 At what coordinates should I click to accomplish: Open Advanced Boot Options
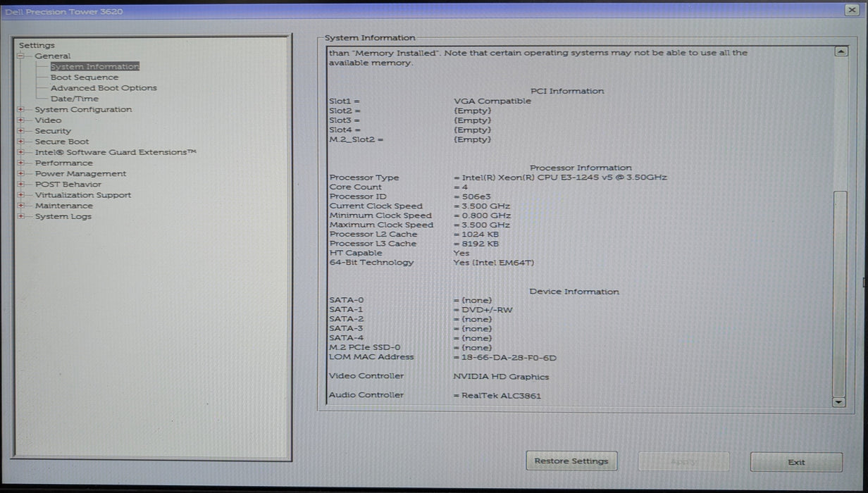(104, 88)
